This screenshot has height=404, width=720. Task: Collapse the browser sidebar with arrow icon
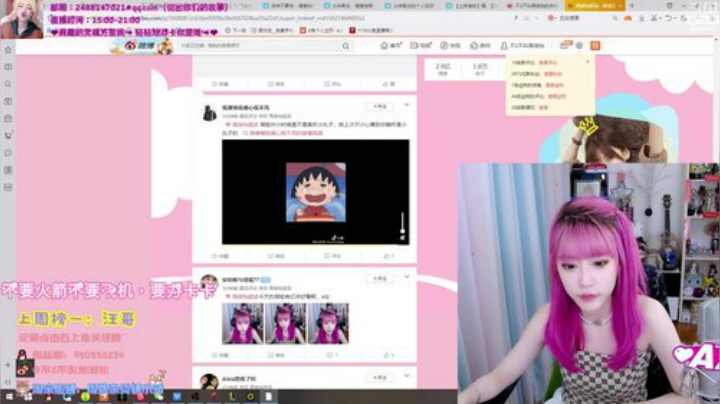point(7,382)
